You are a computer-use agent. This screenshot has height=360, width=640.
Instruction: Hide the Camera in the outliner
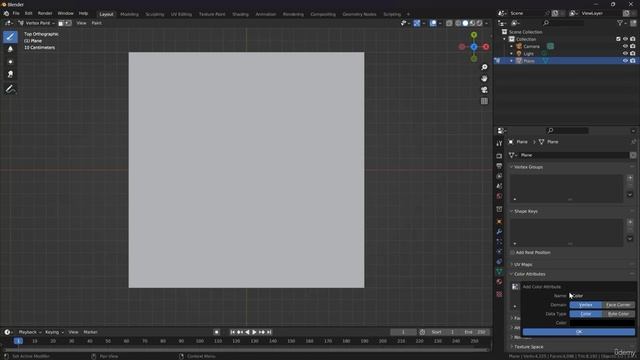coord(625,46)
